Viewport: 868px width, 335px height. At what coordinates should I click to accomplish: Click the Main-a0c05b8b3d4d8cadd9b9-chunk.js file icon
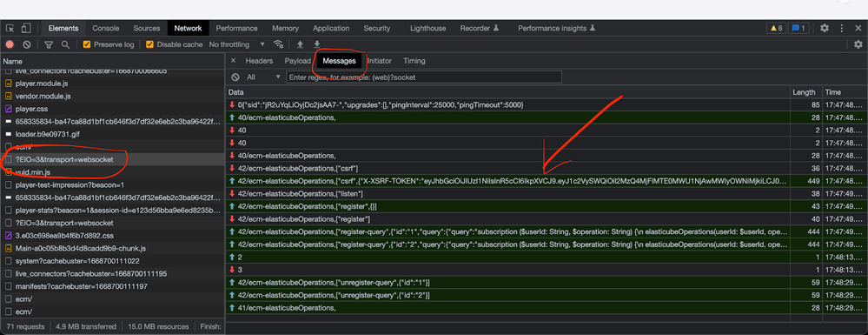click(x=9, y=249)
